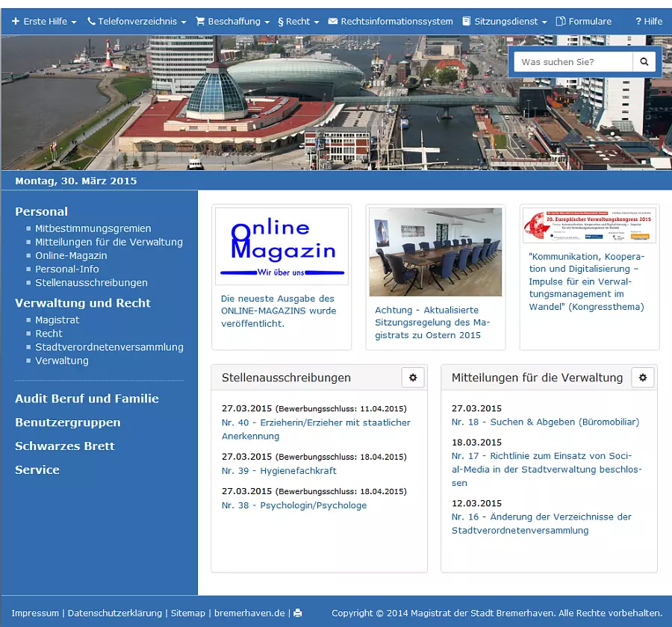Open Stellenausschreibungen panel gear settings
Screen dimensions: 672x627
pos(413,378)
